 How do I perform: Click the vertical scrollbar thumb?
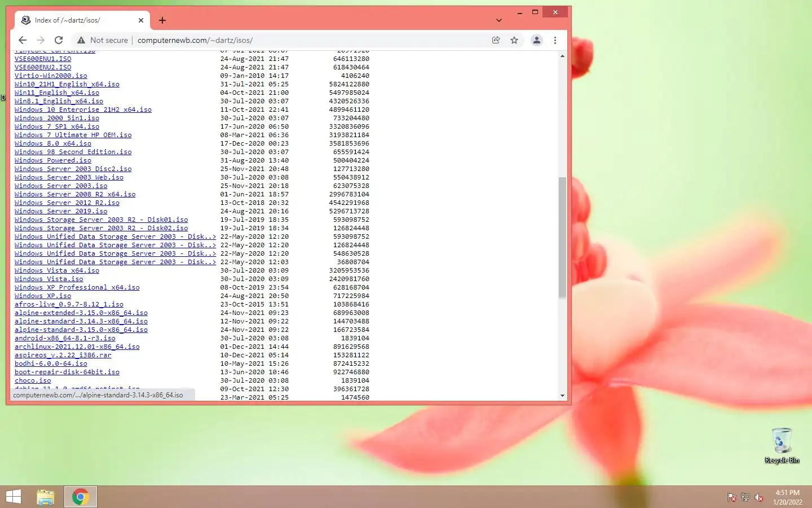pyautogui.click(x=562, y=237)
